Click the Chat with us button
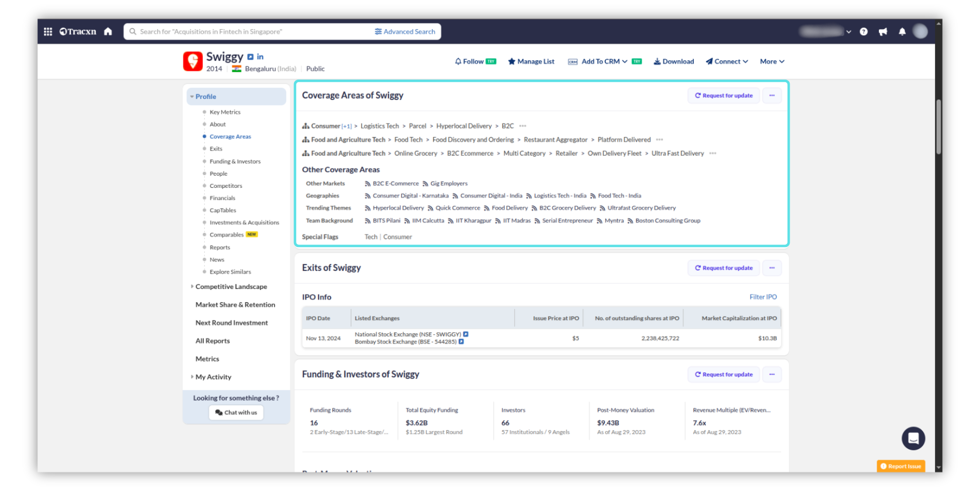Viewport: 980px width, 490px height. (236, 412)
